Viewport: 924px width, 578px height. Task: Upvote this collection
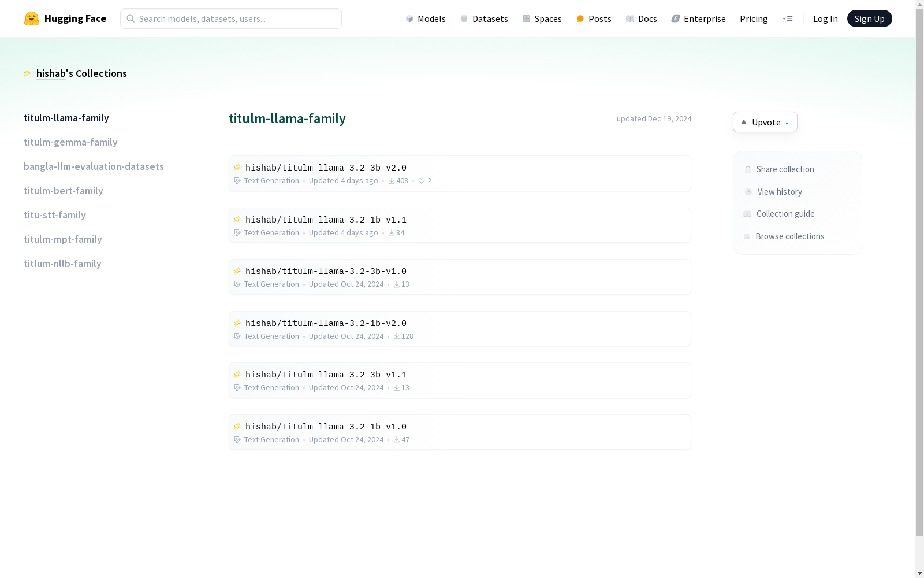coord(765,122)
